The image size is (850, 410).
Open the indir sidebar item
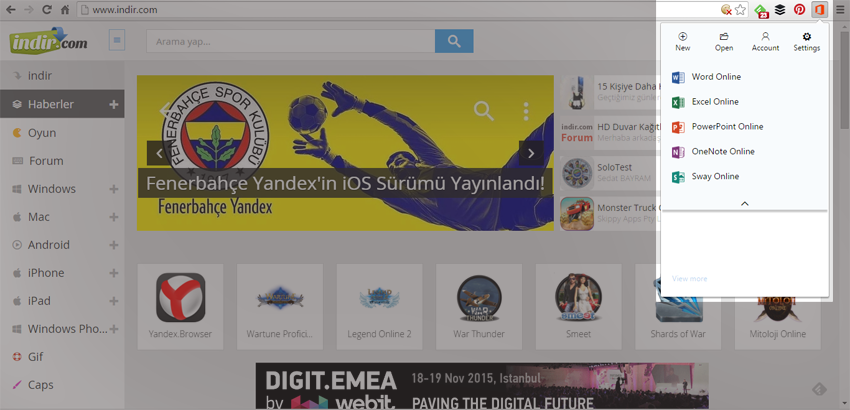point(62,76)
